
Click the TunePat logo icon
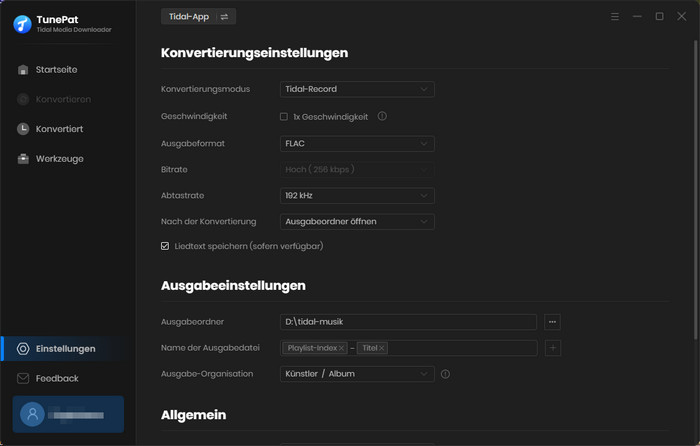(22, 24)
